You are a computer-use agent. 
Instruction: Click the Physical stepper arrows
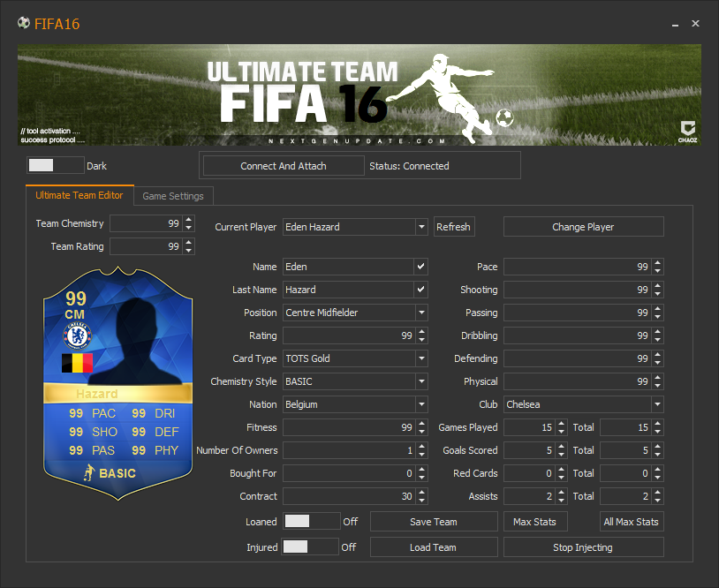(657, 381)
